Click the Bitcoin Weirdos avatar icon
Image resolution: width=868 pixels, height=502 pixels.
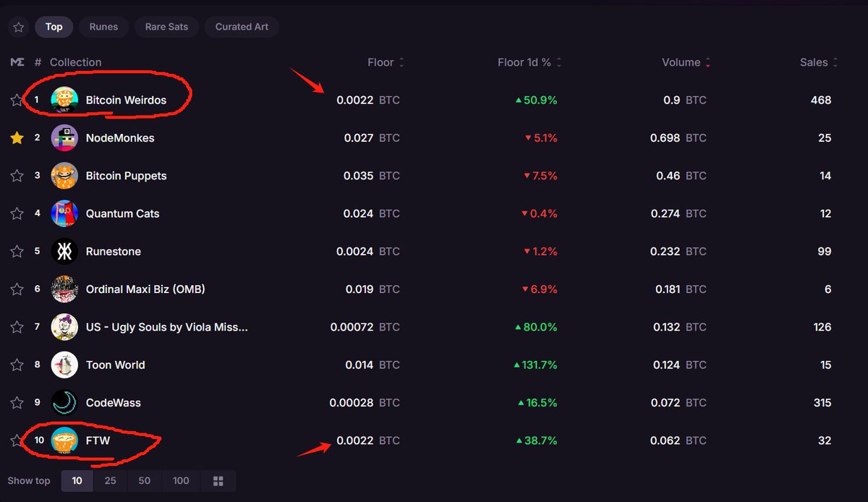tap(64, 100)
